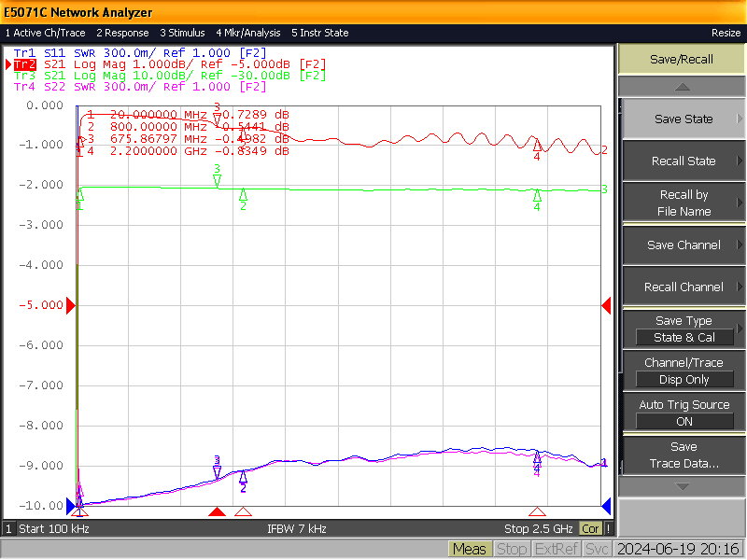Screen dimensions: 747x560
Task: Click Meas status indicator
Action: click(470, 549)
